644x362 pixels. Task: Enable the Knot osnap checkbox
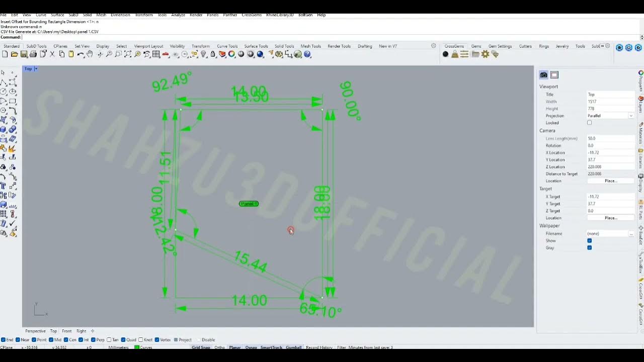(141, 340)
